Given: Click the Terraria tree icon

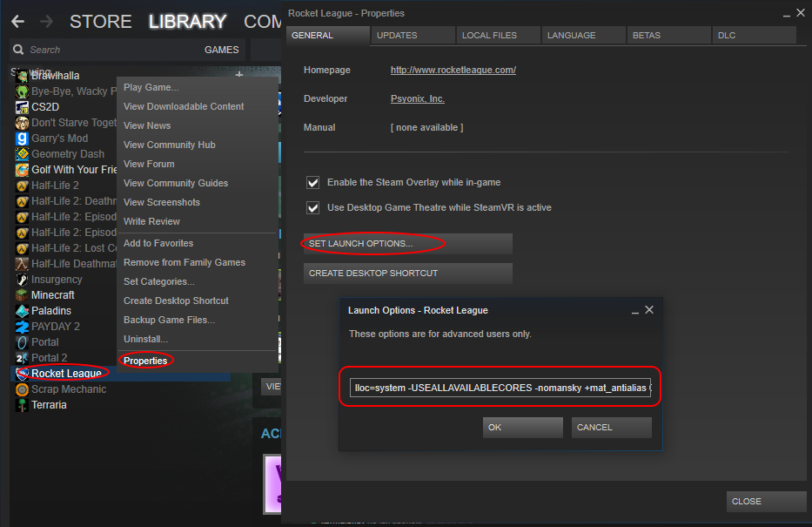Looking at the screenshot, I should [x=22, y=405].
